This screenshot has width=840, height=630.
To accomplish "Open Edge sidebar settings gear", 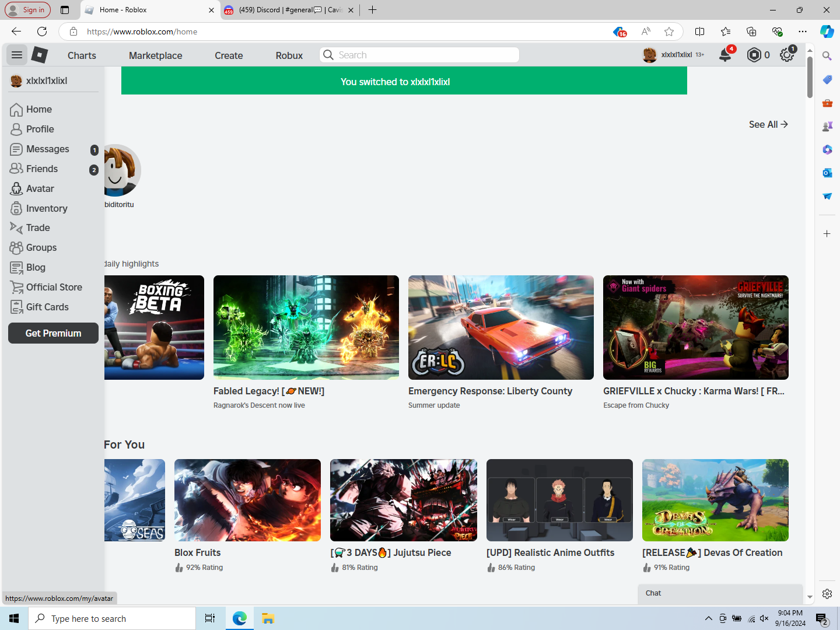I will coord(827,594).
